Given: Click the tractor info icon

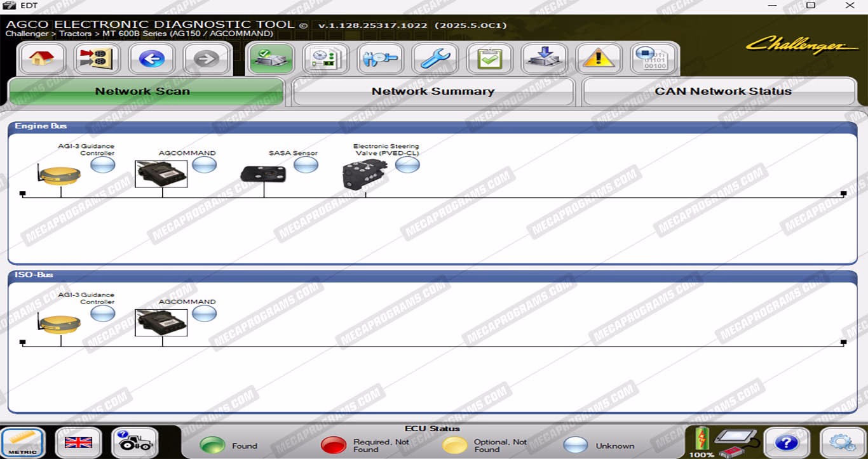Looking at the screenshot, I should [134, 442].
